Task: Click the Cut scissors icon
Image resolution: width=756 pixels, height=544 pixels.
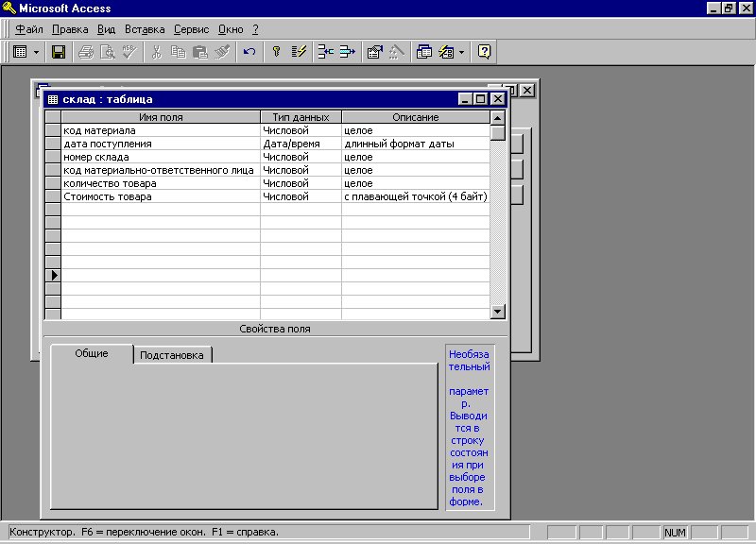Action: pyautogui.click(x=156, y=52)
